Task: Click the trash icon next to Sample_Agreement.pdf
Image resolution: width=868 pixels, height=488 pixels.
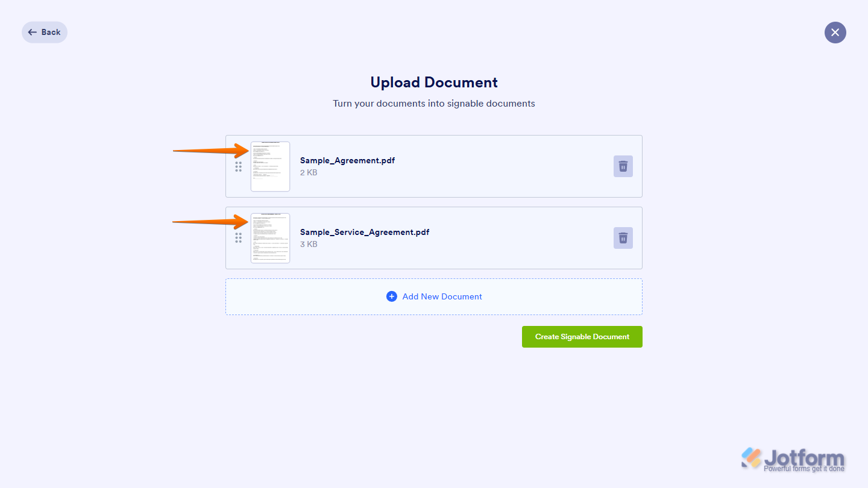Action: click(623, 166)
